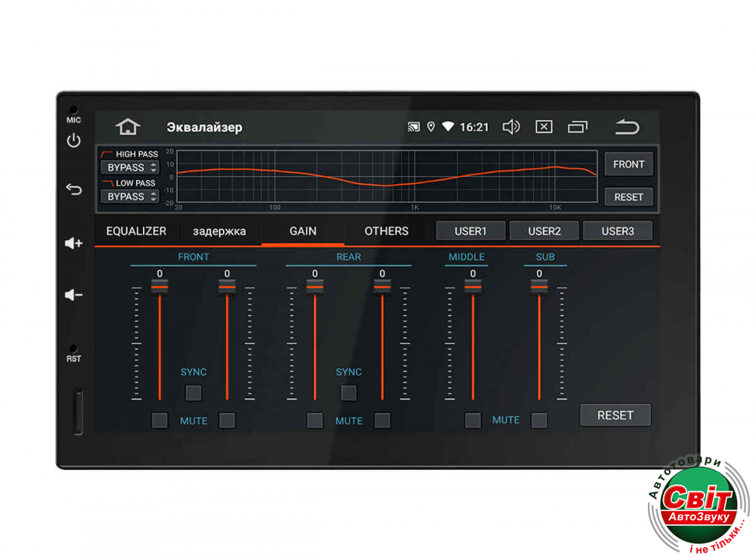
Task: Tap the speaker volume icon
Action: [x=511, y=127]
